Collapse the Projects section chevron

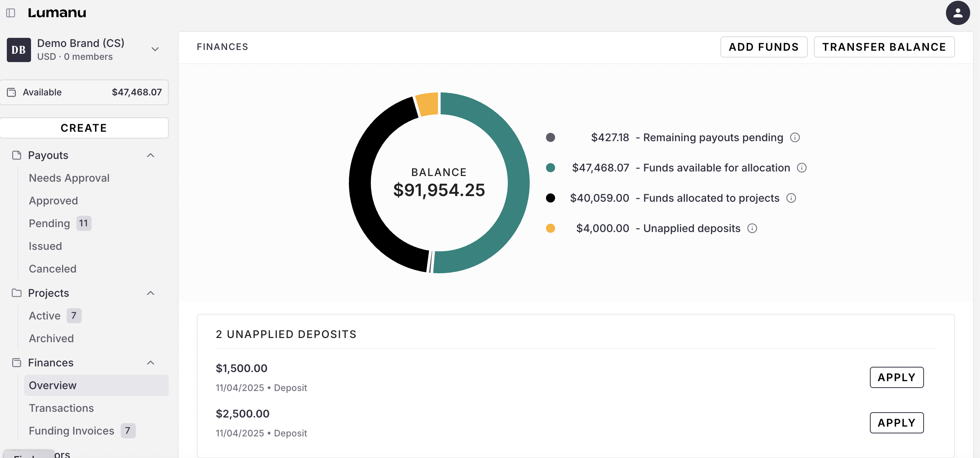point(151,293)
